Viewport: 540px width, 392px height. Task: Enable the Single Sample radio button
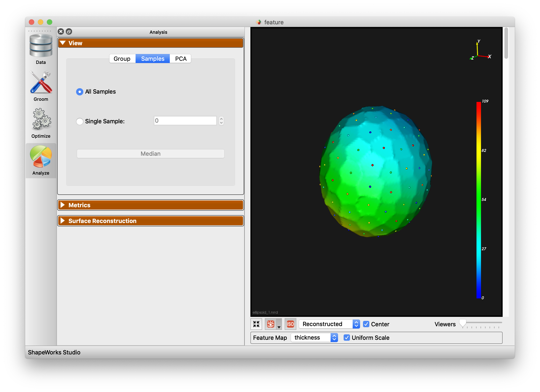coord(79,121)
